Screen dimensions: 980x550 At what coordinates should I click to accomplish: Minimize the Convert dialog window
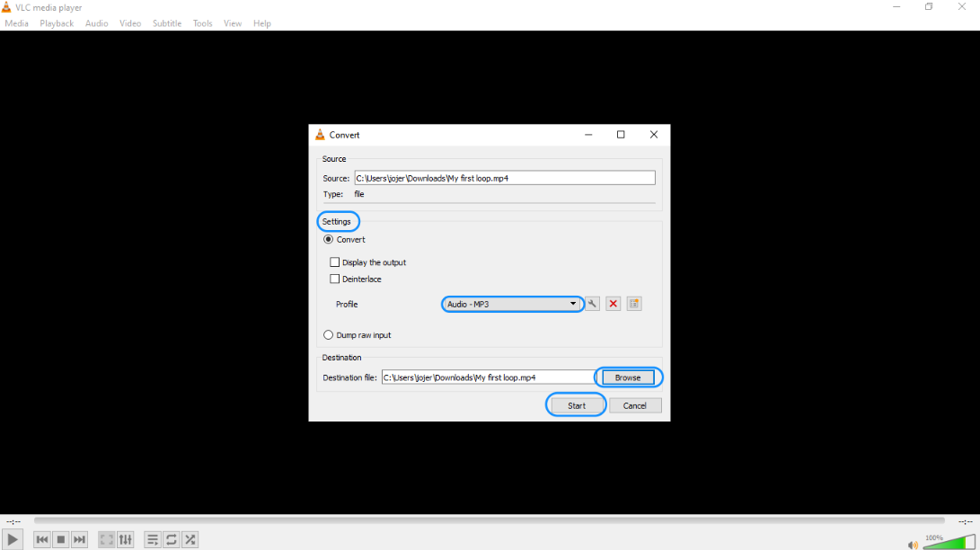pyautogui.click(x=588, y=135)
